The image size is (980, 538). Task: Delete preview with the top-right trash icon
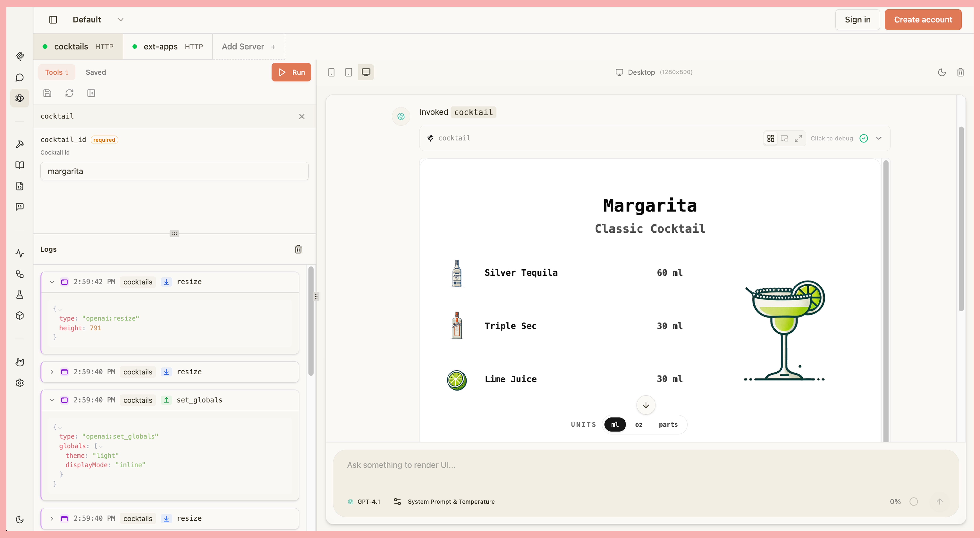(x=961, y=72)
